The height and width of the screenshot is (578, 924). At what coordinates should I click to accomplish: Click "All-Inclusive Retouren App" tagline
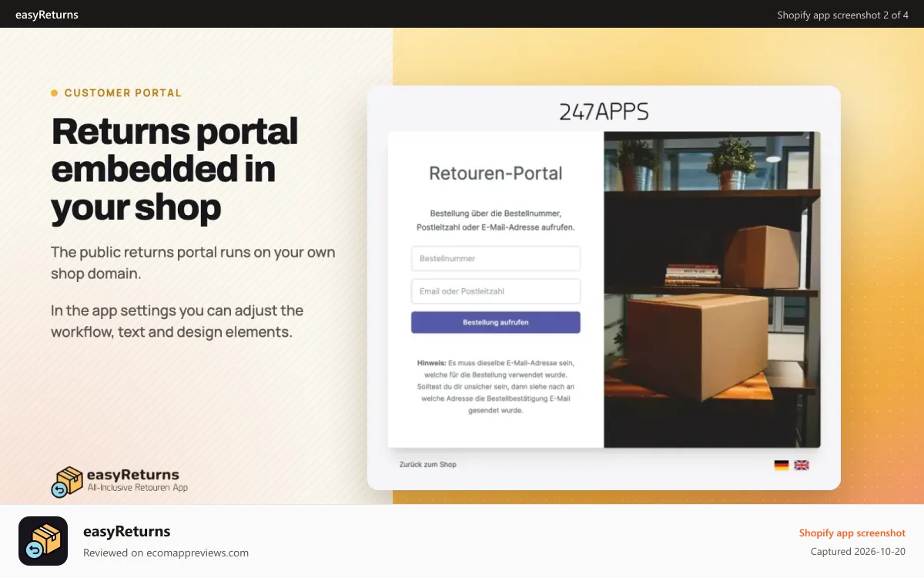137,488
